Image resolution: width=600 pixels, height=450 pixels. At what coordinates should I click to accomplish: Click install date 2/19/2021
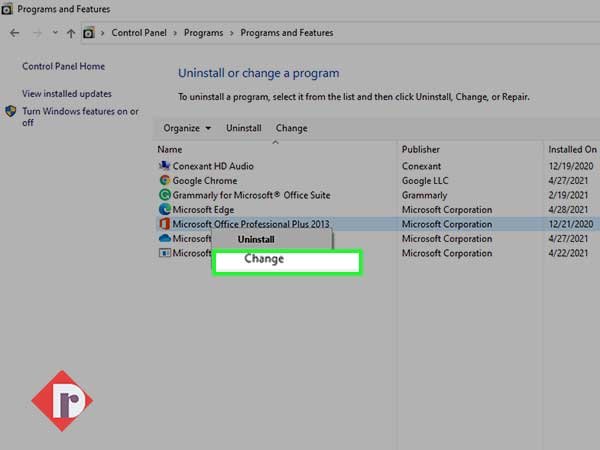(568, 195)
